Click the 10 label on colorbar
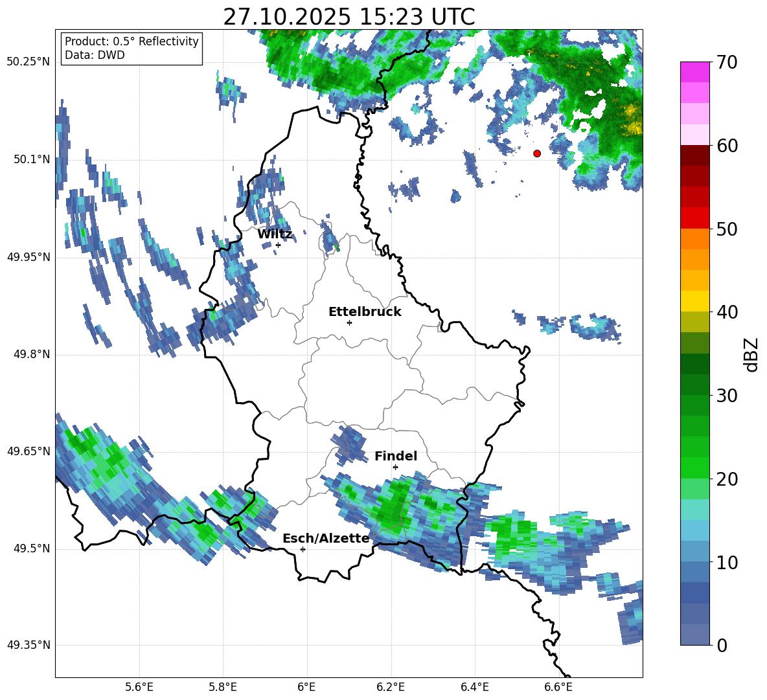Image resolution: width=767 pixels, height=700 pixels. pyautogui.click(x=727, y=562)
